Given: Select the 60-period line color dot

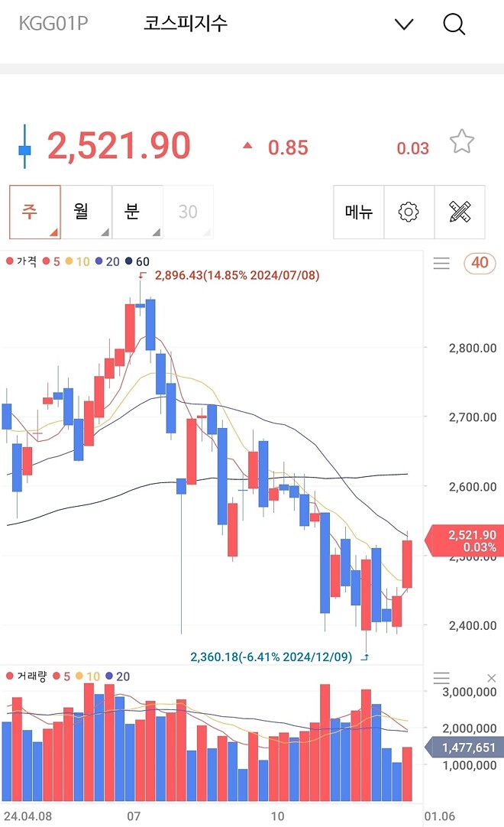Looking at the screenshot, I should [x=128, y=261].
